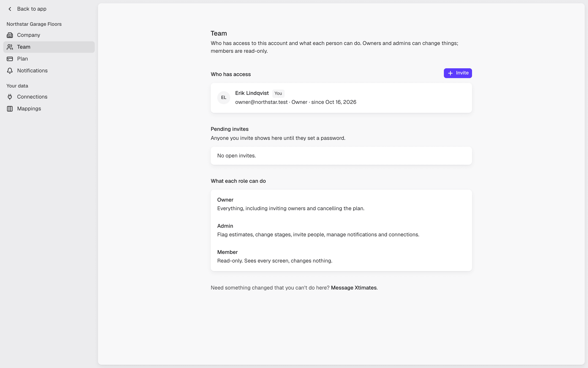Click the Your data section label
This screenshot has width=588, height=368.
click(x=17, y=86)
